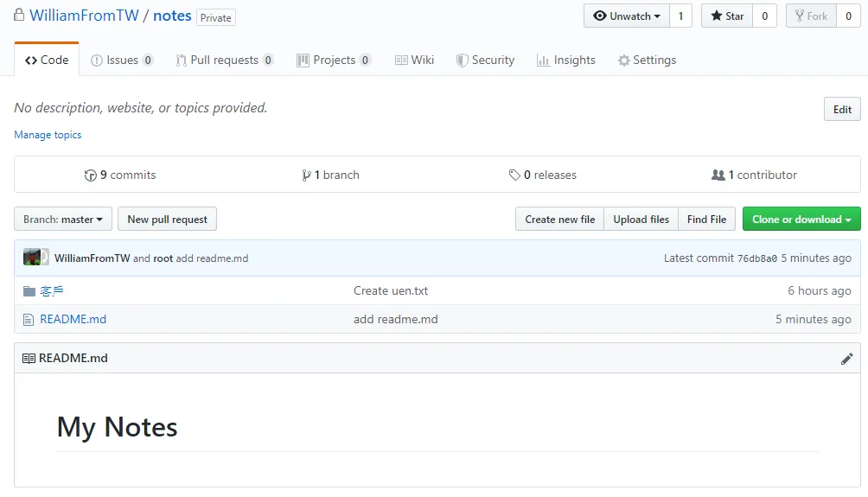The image size is (868, 497).
Task: Click 5 minutes ago in README.md row
Action: [x=814, y=319]
